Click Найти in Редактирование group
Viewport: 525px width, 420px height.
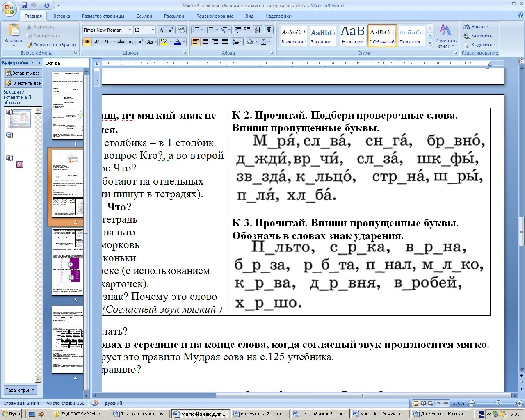476,27
